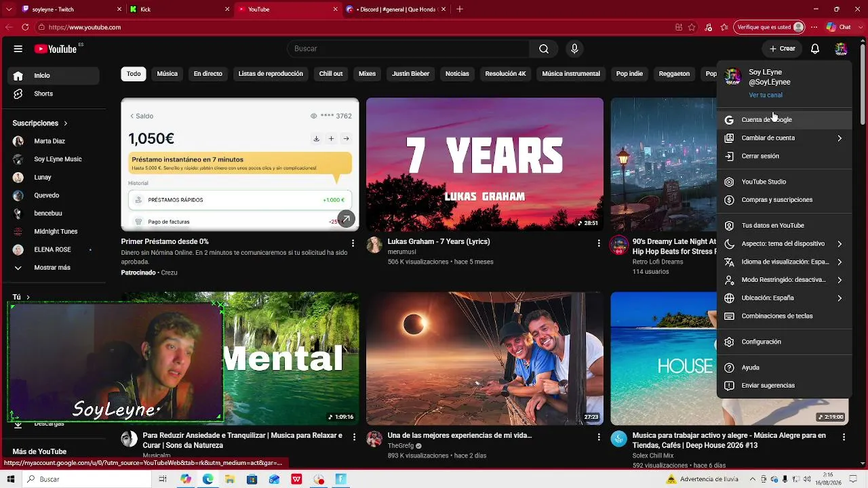This screenshot has height=488, width=868.
Task: Click the Ver tu canal link
Action: pyautogui.click(x=766, y=95)
